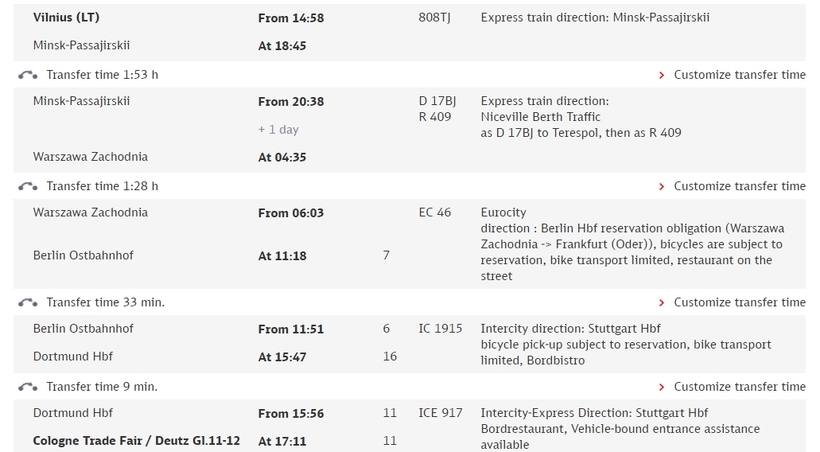Click red chevron for Dortmund transfer customization
Viewport: 820px width, 452px height.
click(662, 387)
